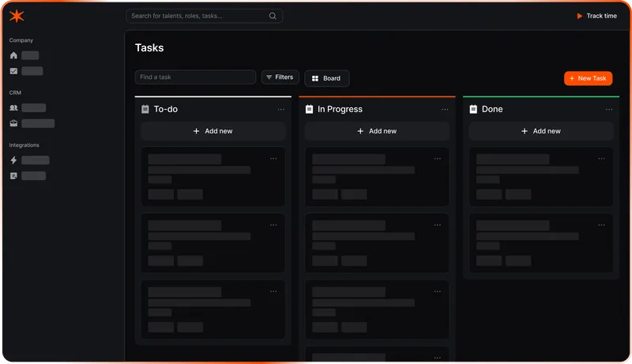632x364 pixels.
Task: Open the lightning bolt icon under Integrations
Action: click(13, 159)
